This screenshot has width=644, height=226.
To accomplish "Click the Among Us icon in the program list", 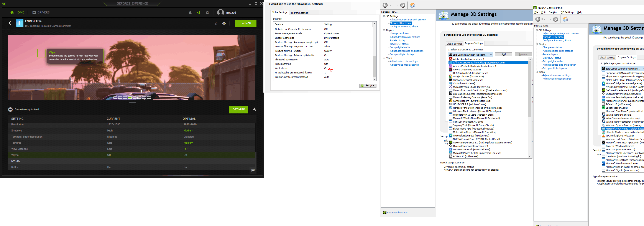I will [x=450, y=70].
